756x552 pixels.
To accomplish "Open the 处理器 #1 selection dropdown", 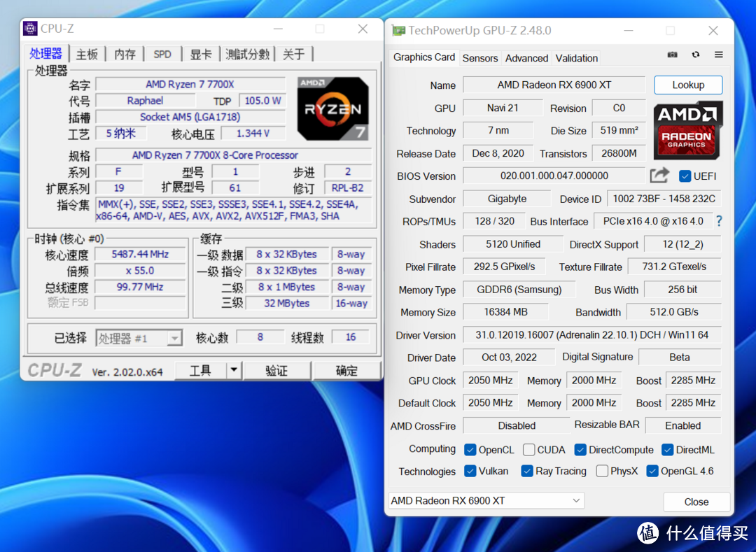I will pyautogui.click(x=139, y=339).
